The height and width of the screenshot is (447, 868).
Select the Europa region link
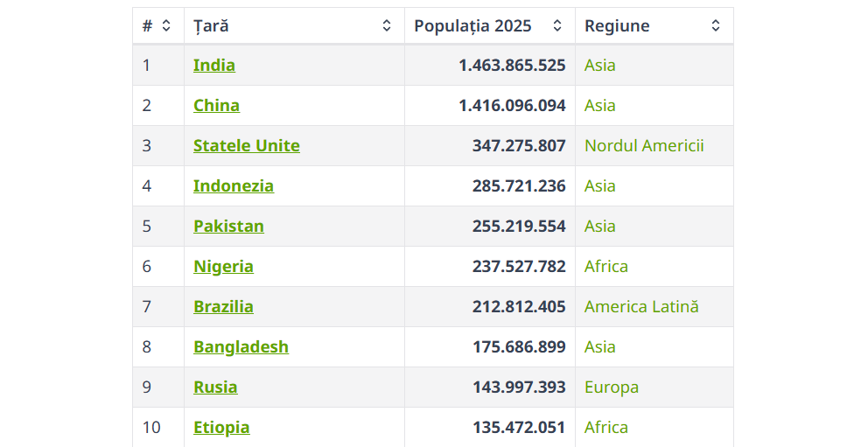coord(612,388)
